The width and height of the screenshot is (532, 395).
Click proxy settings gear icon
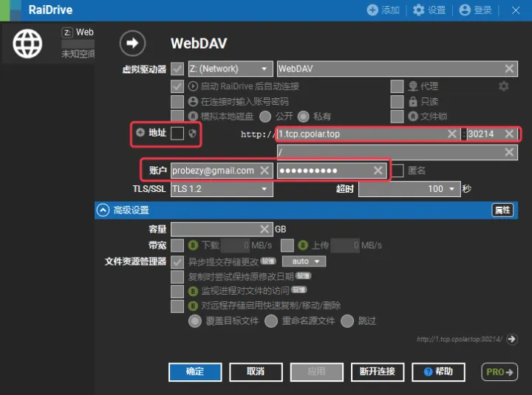coord(503,86)
